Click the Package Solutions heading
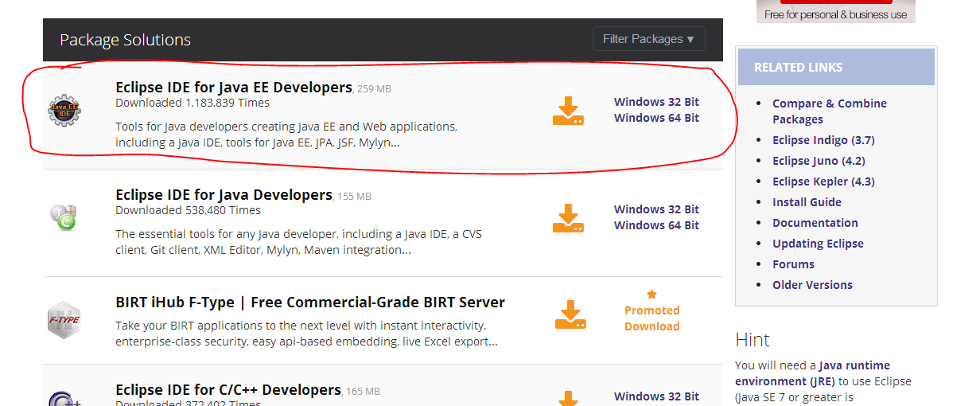 tap(125, 40)
